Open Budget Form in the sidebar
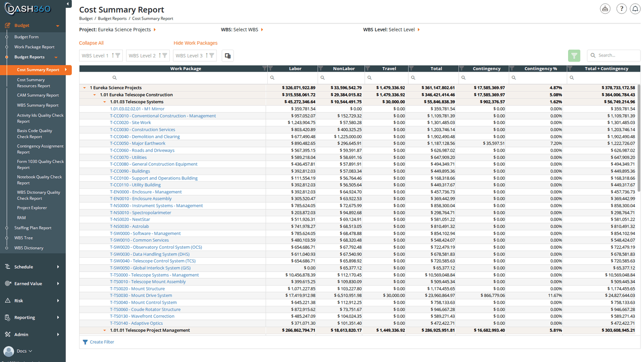This screenshot has width=644, height=362. pyautogui.click(x=26, y=37)
